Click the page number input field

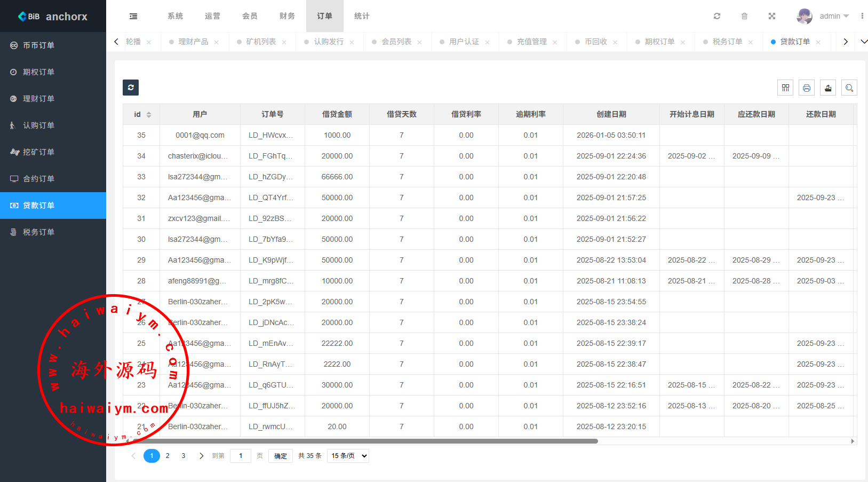(241, 456)
